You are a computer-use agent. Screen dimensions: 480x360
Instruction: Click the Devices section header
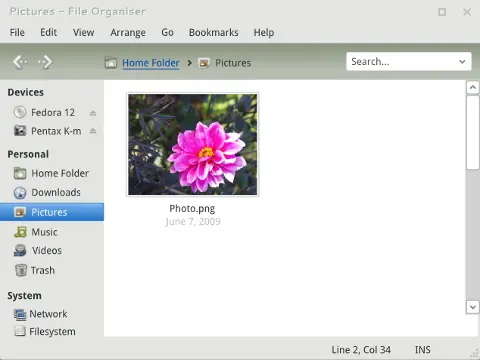click(x=26, y=92)
